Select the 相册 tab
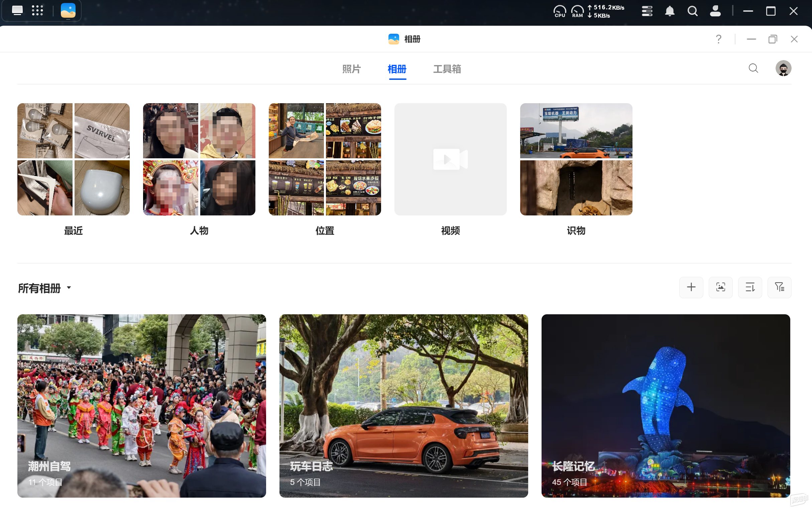This screenshot has height=510, width=812. click(397, 69)
